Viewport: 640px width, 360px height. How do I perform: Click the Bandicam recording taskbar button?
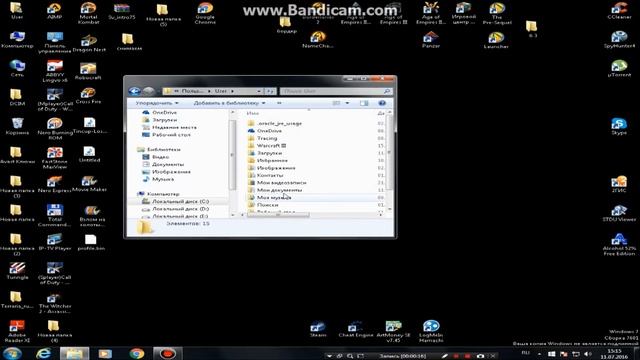coord(167,353)
